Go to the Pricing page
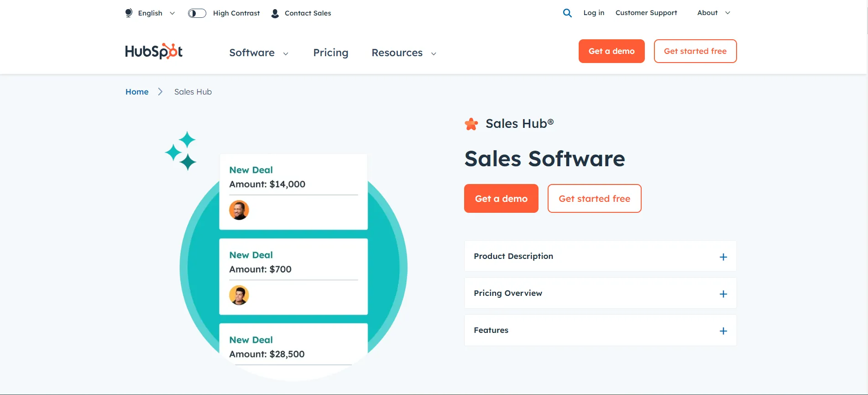This screenshot has height=395, width=868. point(331,53)
